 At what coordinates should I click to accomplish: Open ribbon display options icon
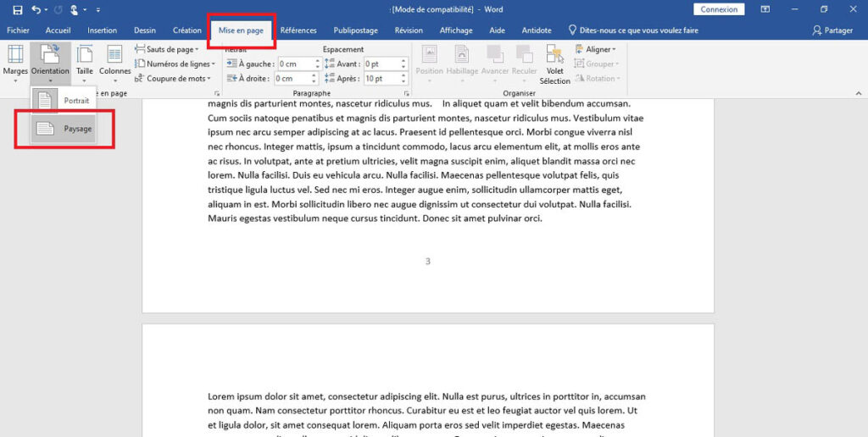point(765,9)
